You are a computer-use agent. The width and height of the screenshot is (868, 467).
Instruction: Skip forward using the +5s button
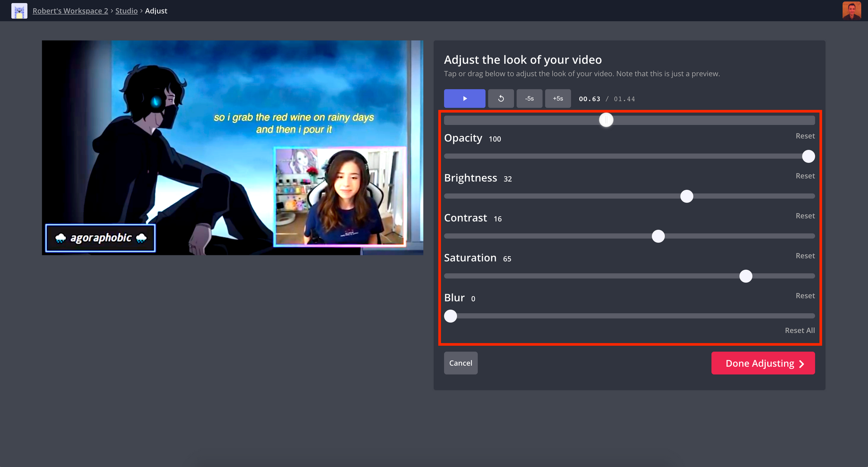(x=558, y=99)
